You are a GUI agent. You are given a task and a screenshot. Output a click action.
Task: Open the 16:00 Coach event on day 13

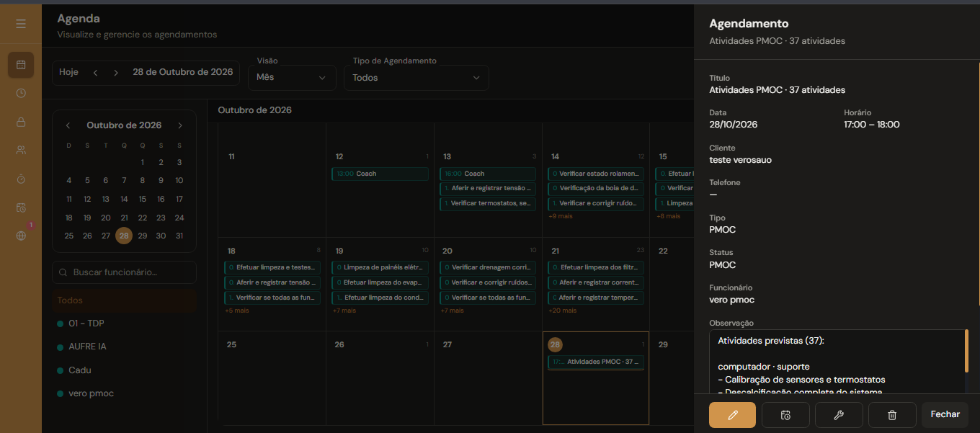(x=488, y=174)
